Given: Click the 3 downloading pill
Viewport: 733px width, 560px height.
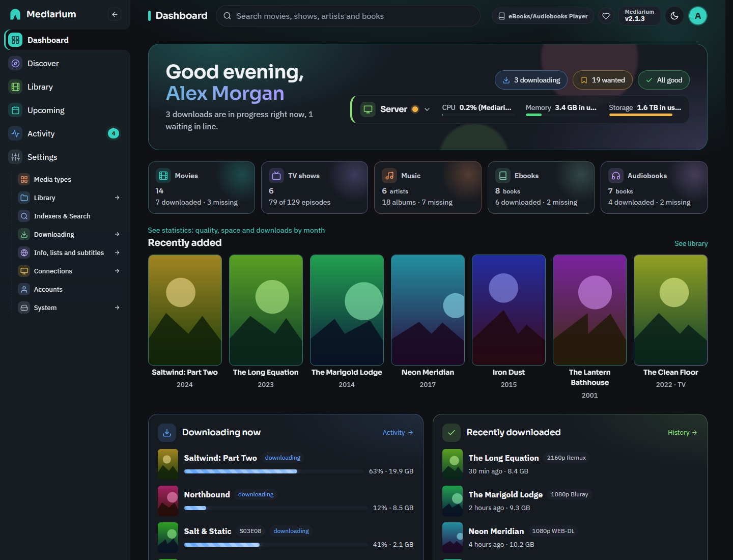Looking at the screenshot, I should pyautogui.click(x=531, y=80).
